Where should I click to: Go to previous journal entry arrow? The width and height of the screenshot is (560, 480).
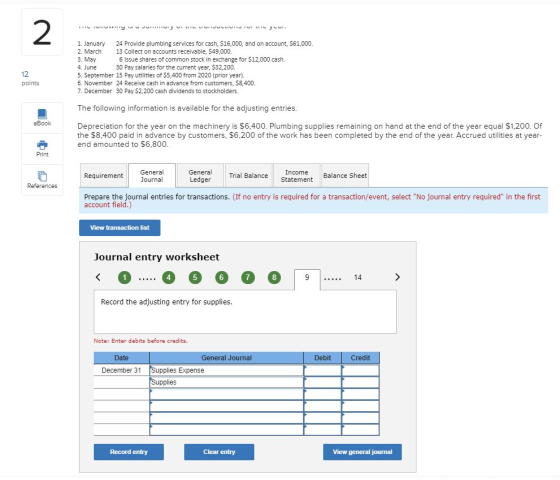pos(98,277)
